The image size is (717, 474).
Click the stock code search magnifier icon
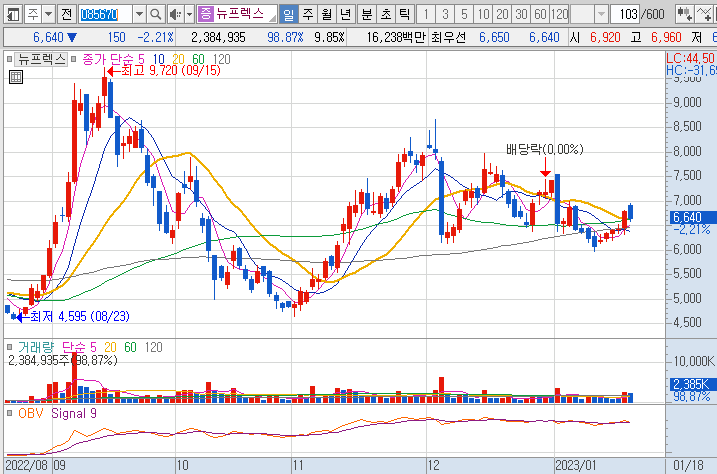(155, 15)
